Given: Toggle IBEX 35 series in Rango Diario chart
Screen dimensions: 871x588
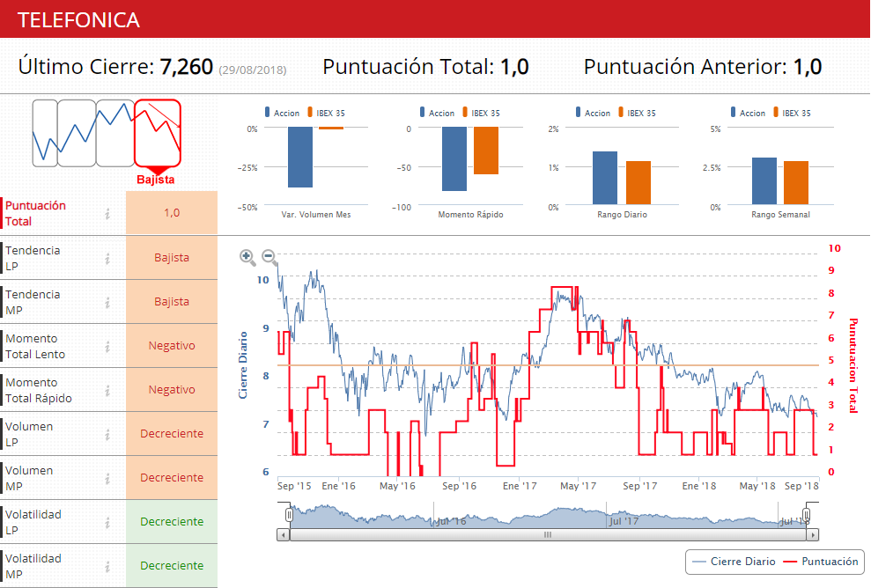Looking at the screenshot, I should 637,113.
